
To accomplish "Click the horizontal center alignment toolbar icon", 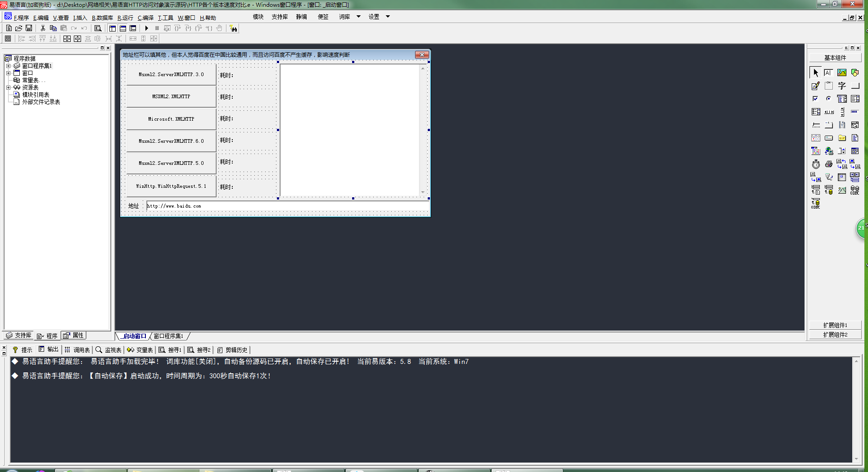I will [x=67, y=39].
